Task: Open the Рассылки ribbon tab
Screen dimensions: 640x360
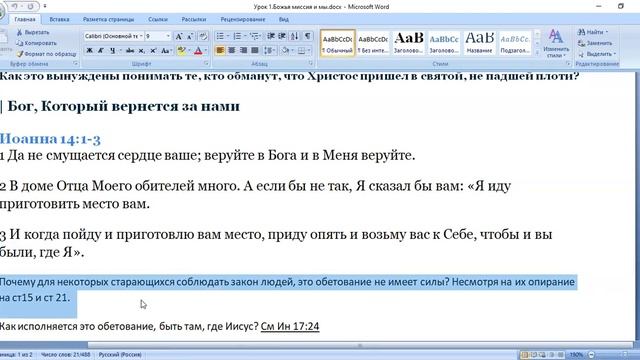Action: coord(194,19)
